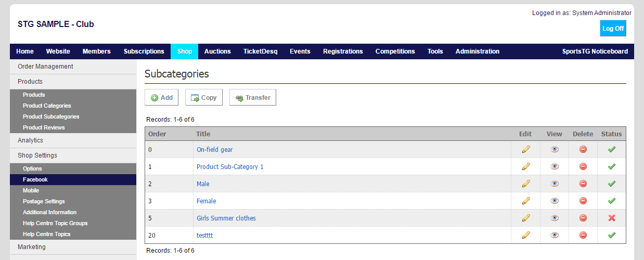The width and height of the screenshot is (644, 260).
Task: Click pencil edit icon for testttt row
Action: click(526, 235)
